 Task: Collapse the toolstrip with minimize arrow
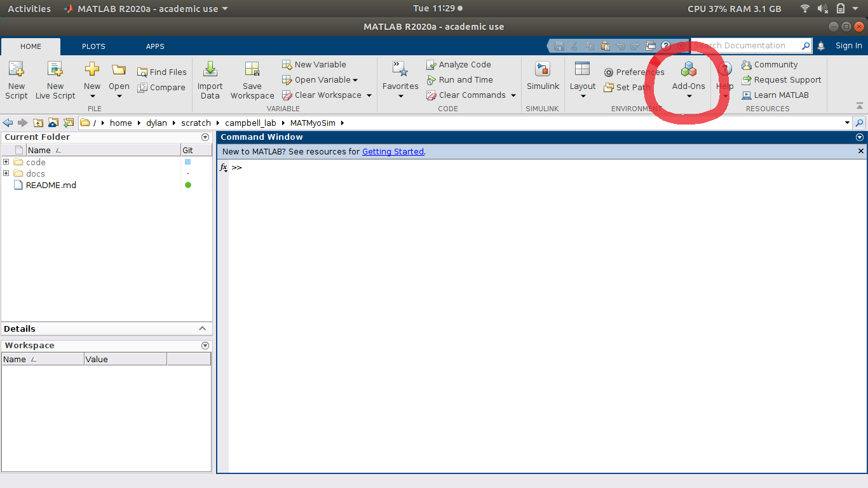(x=860, y=106)
